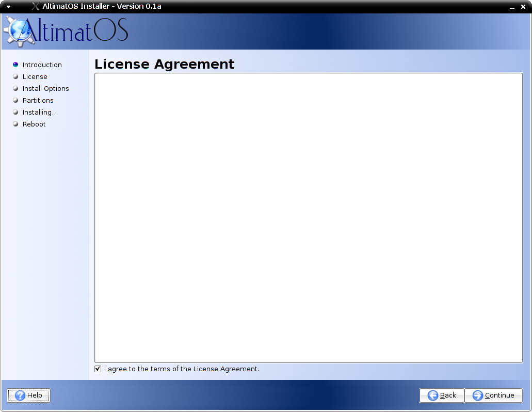The width and height of the screenshot is (532, 412).
Task: Select the Partitions step in sidebar
Action: pos(38,101)
